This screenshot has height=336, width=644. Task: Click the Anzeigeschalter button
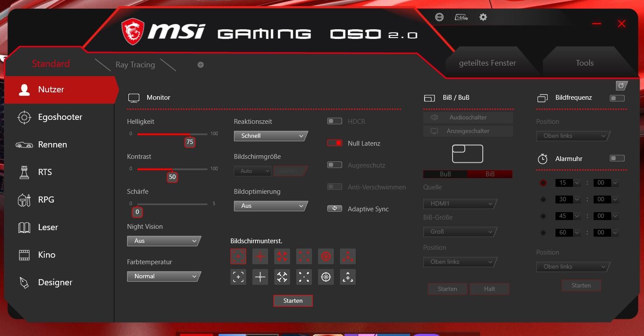(x=468, y=131)
